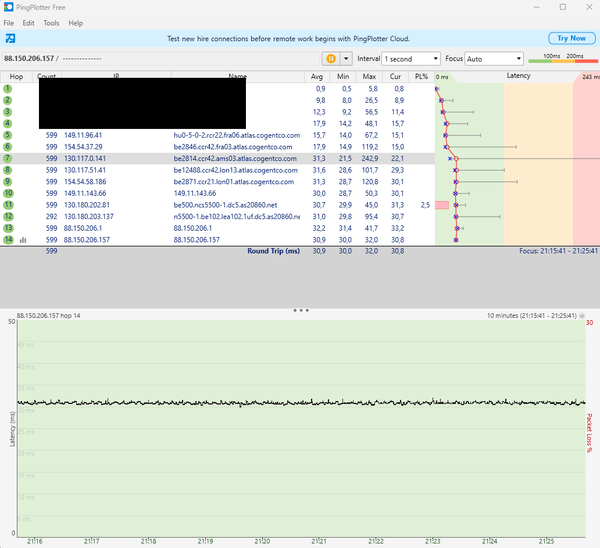
Task: Select hop 4 green circle icon
Action: coord(8,124)
